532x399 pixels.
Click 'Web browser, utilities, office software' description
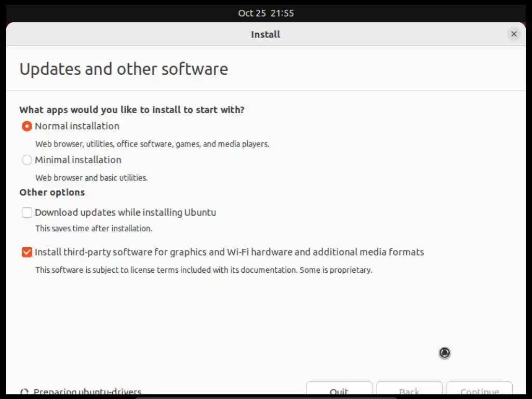(x=152, y=144)
